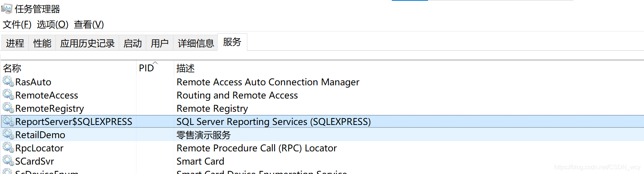The image size is (644, 174).
Task: Click the RasAuto service gear icon
Action: 8,82
